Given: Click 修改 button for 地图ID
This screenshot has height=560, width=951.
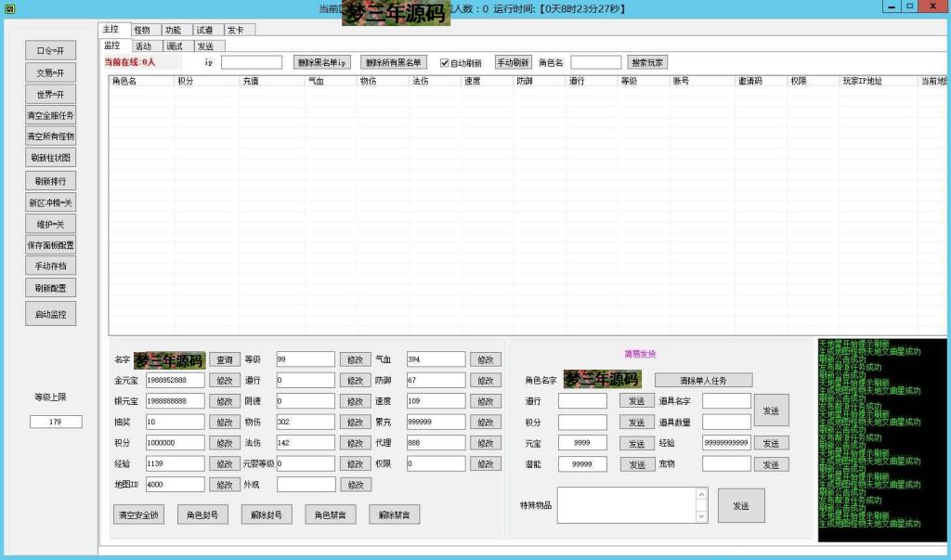Looking at the screenshot, I should [x=225, y=485].
